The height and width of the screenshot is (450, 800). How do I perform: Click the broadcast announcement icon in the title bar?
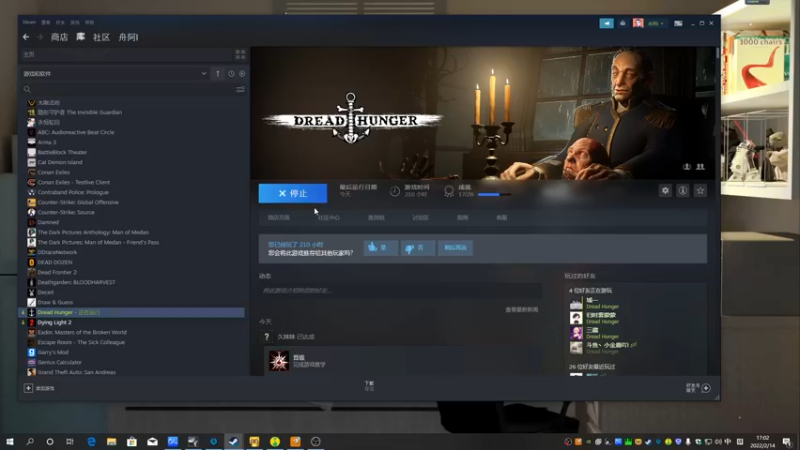point(607,23)
